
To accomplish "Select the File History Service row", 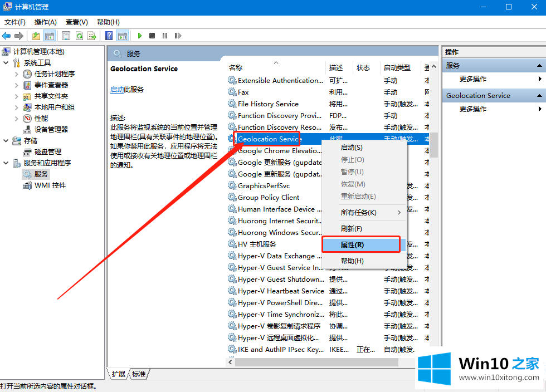I will 328,104.
